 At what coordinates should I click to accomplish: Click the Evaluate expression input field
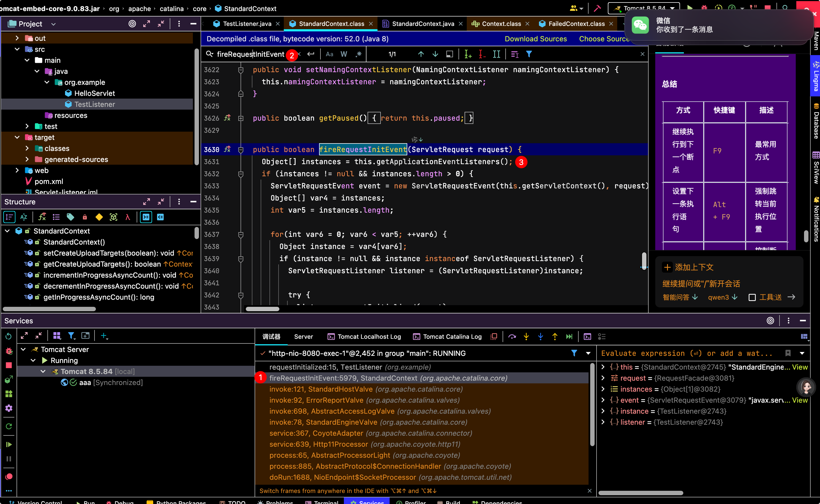pos(687,353)
